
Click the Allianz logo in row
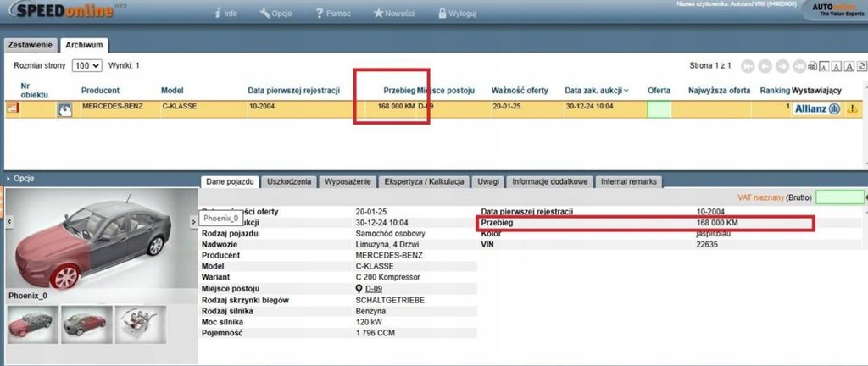[x=818, y=109]
